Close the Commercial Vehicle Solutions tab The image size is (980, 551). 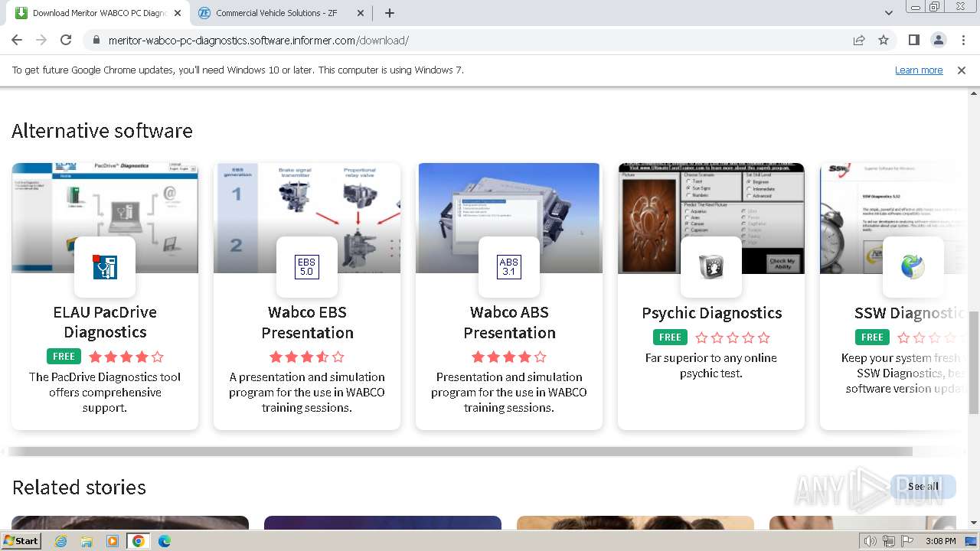361,13
